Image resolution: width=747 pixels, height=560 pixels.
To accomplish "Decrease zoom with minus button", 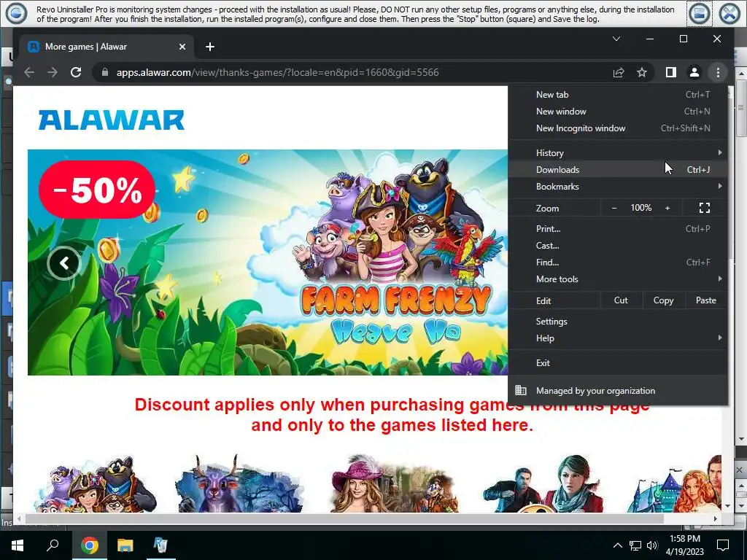I will (614, 208).
